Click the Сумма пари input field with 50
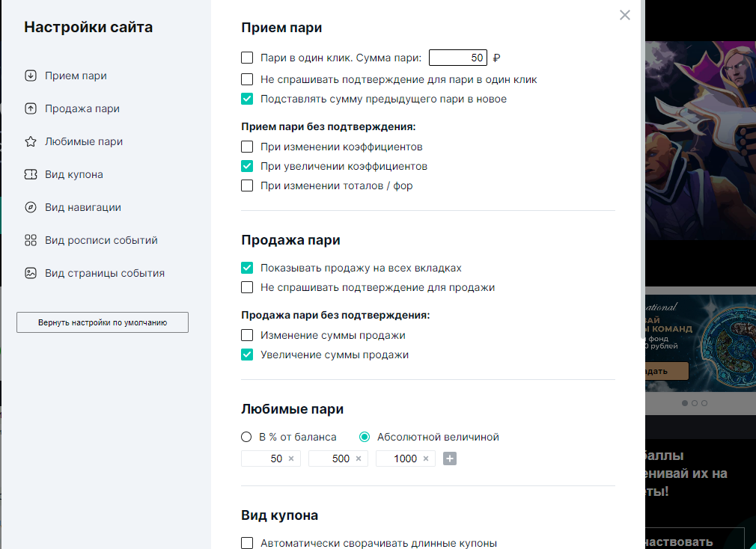This screenshot has height=549, width=756. point(458,58)
